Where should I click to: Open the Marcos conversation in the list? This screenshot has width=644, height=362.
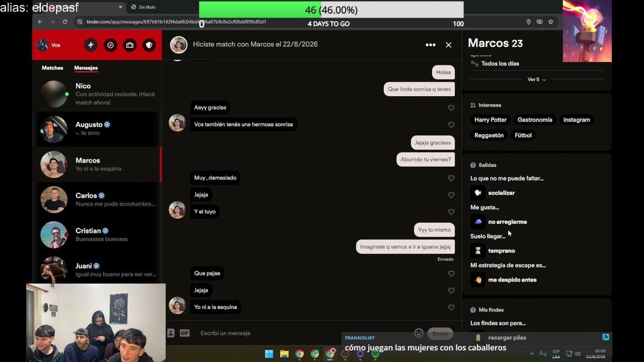tap(97, 164)
